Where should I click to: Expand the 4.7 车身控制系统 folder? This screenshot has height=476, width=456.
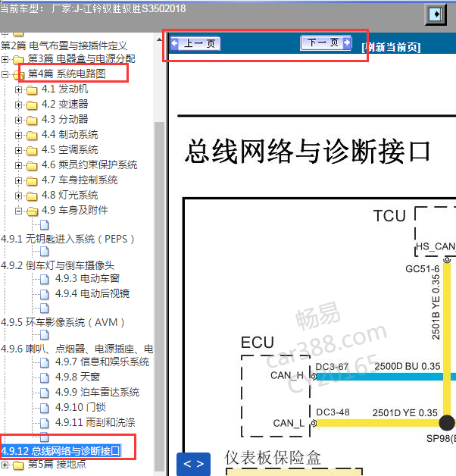click(x=18, y=181)
